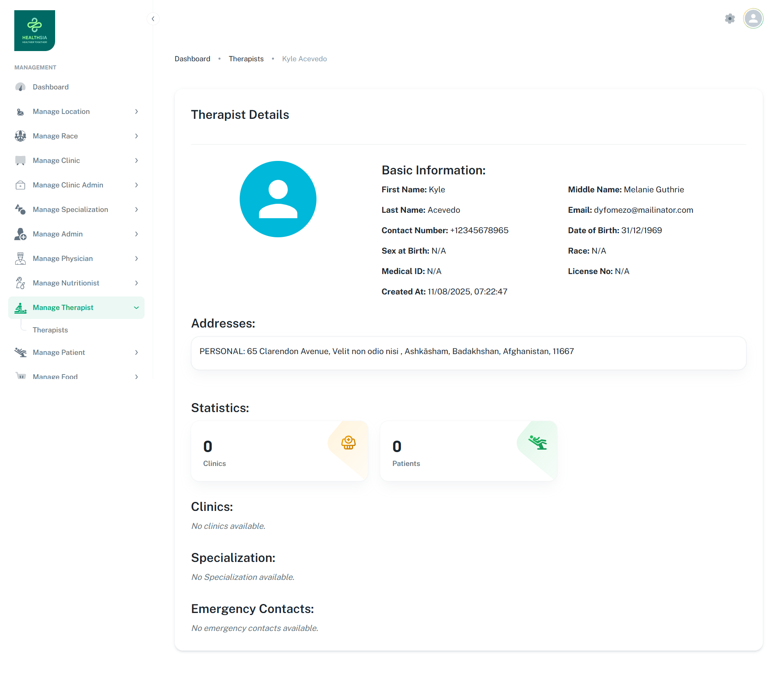Navigate to Therapists breadcrumb link

pos(246,59)
